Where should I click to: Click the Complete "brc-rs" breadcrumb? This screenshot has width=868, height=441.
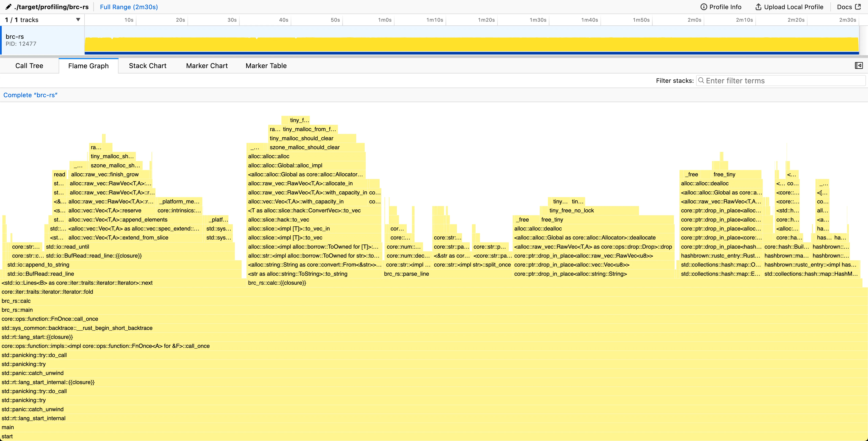(30, 95)
